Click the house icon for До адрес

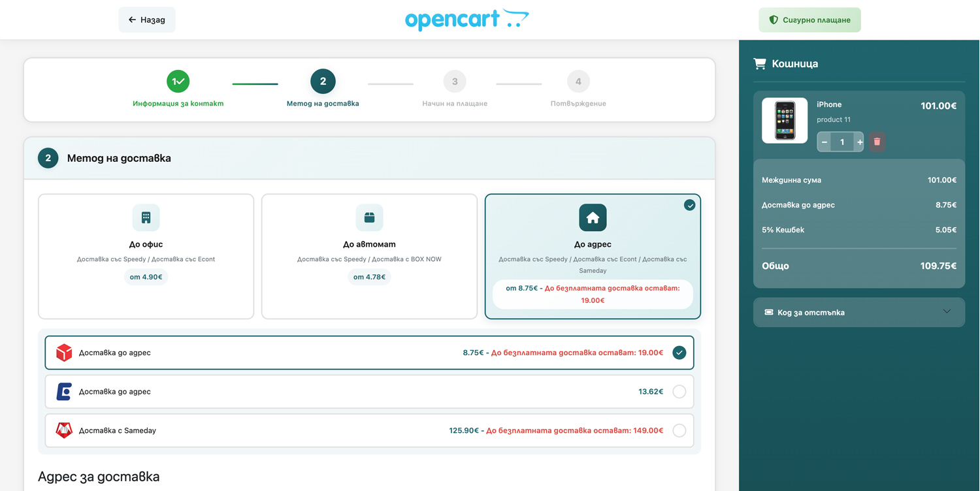(x=593, y=218)
